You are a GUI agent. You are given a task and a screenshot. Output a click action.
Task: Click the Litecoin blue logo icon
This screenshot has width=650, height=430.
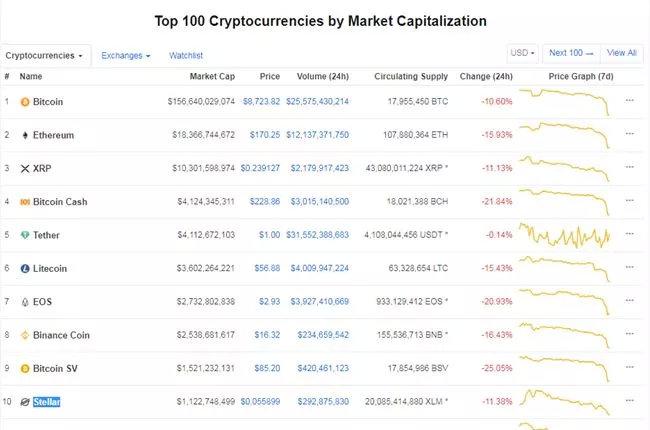pos(25,269)
